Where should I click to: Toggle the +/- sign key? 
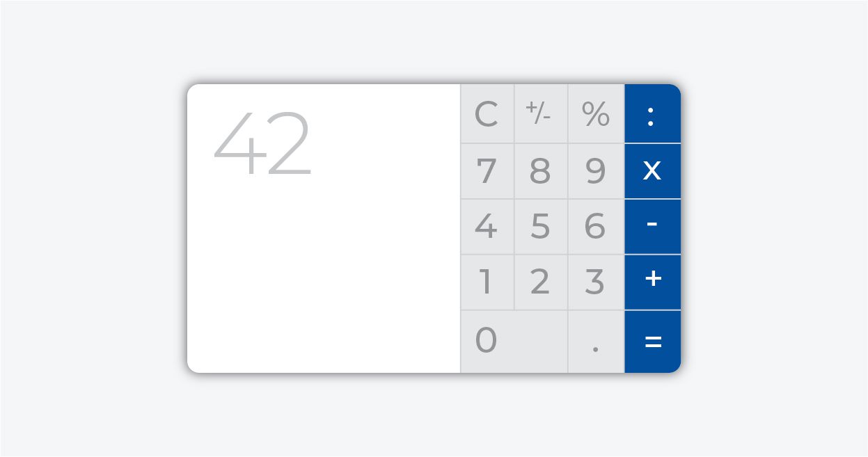click(540, 113)
